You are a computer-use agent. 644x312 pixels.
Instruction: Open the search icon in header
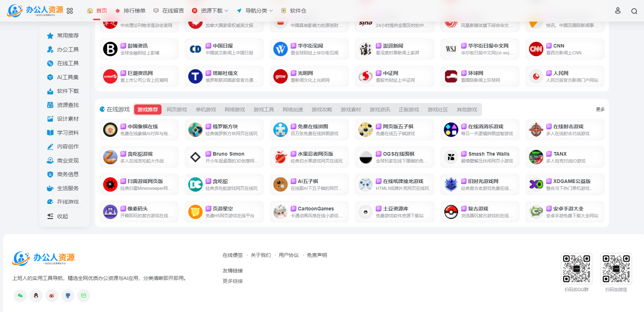[634, 11]
